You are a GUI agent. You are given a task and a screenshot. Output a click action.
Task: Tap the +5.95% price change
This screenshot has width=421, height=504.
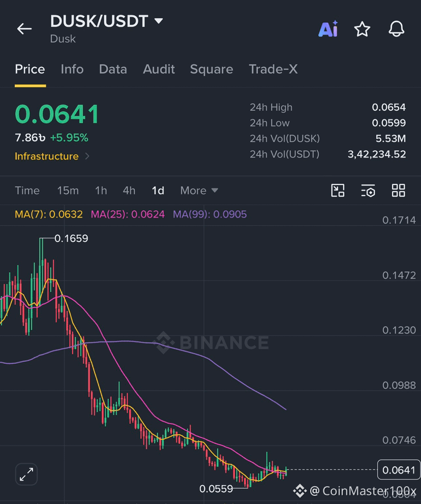coord(69,138)
